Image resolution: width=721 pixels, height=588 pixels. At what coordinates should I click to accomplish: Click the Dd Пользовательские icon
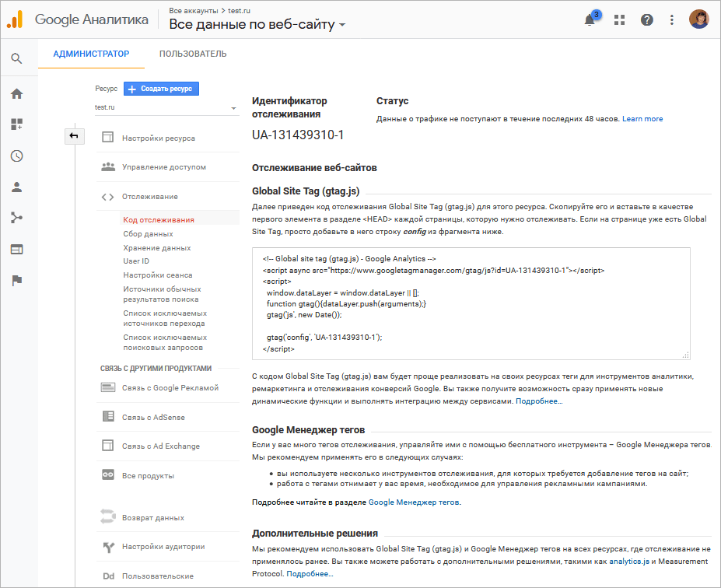109,576
